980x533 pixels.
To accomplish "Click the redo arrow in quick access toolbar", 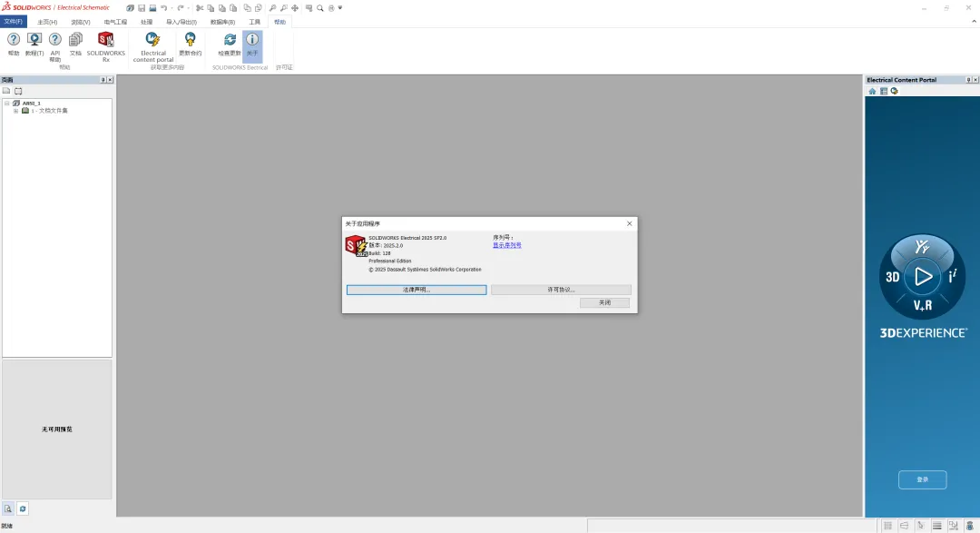I will tap(180, 8).
